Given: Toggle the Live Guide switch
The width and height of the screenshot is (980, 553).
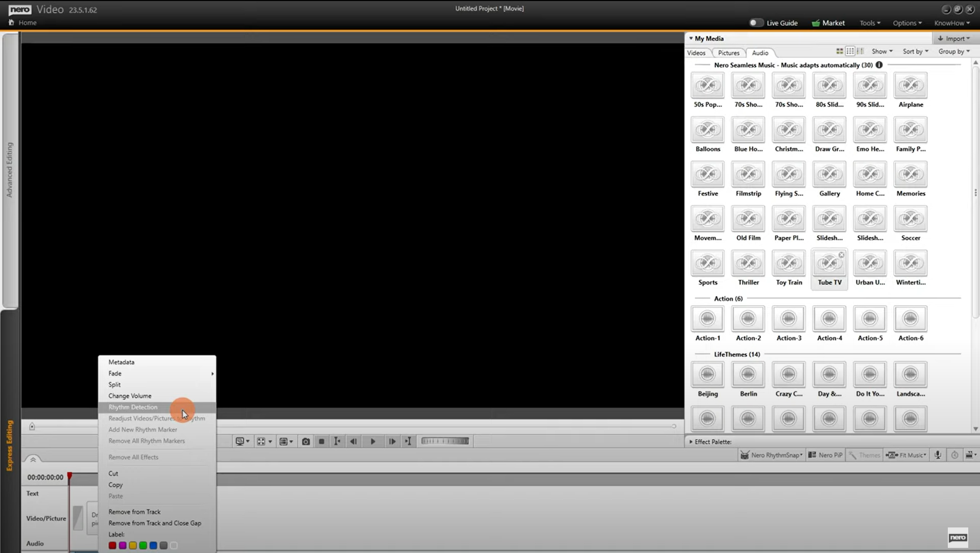Looking at the screenshot, I should click(x=756, y=22).
